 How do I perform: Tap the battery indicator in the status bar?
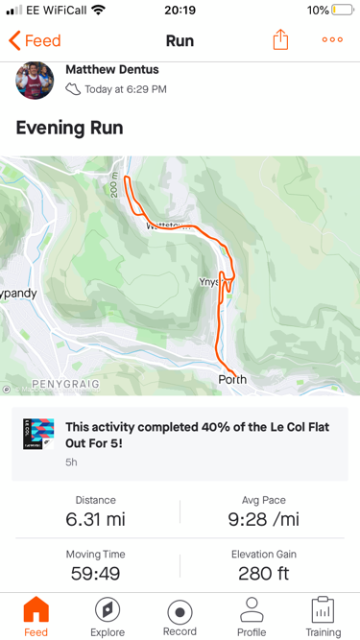click(342, 10)
